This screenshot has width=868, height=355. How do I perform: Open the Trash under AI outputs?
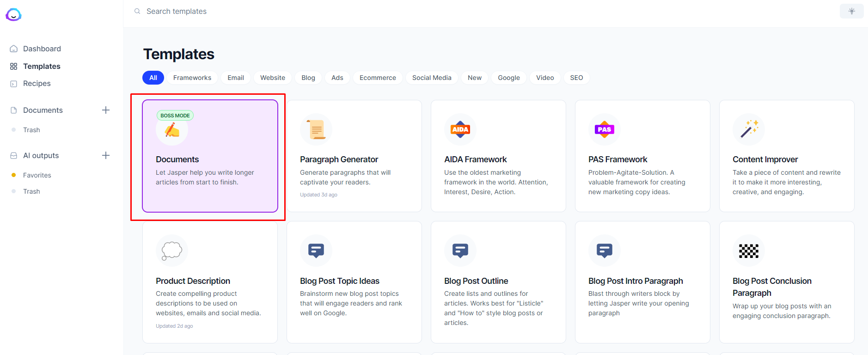[31, 191]
